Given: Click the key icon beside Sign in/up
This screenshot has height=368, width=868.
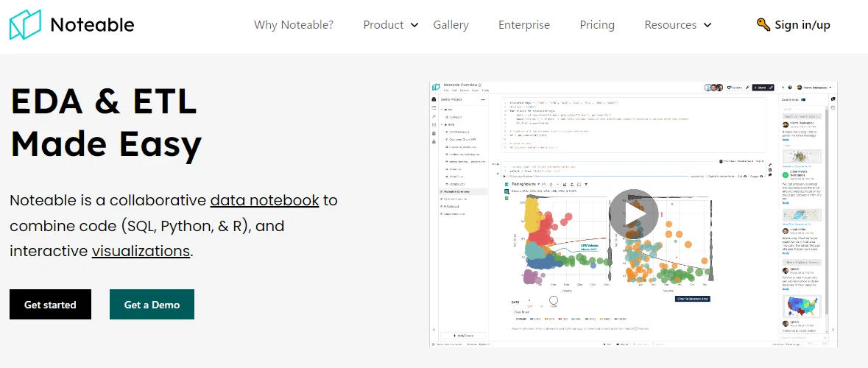Looking at the screenshot, I should pos(763,24).
